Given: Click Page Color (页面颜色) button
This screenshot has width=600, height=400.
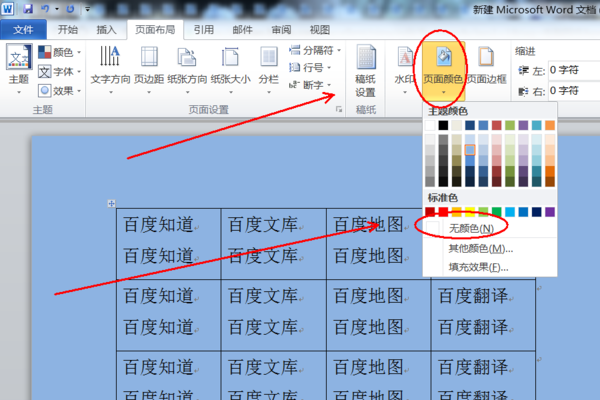Looking at the screenshot, I should coord(443,69).
